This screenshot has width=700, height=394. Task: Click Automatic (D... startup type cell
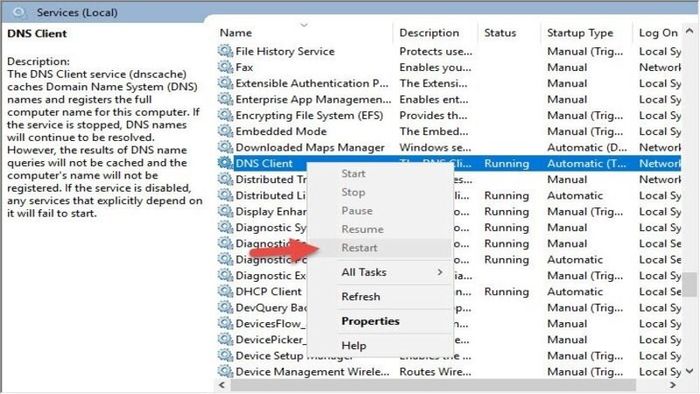tap(587, 148)
